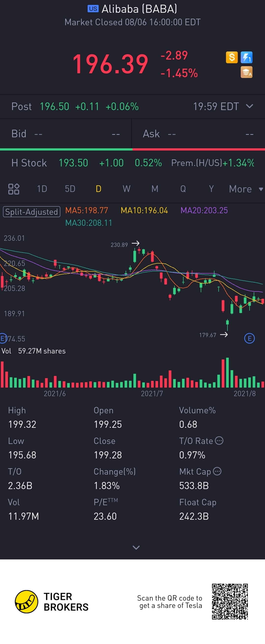
Task: Tap the yellow dollar sign badge icon
Action: point(232,57)
